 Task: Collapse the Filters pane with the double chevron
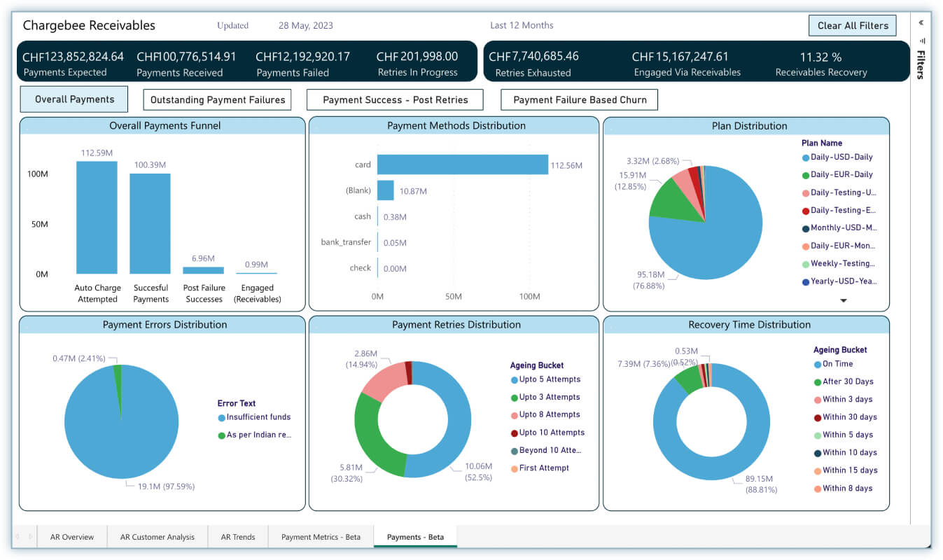coord(921,22)
